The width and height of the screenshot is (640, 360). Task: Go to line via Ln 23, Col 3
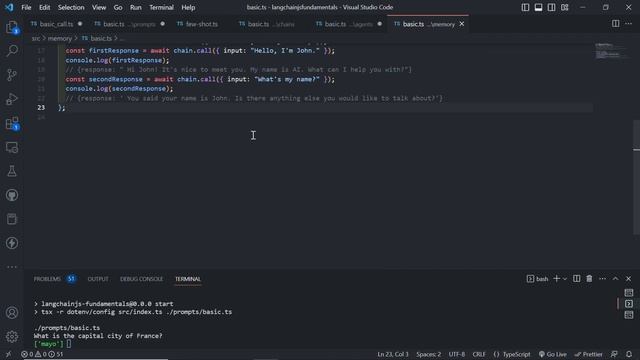[x=393, y=354]
